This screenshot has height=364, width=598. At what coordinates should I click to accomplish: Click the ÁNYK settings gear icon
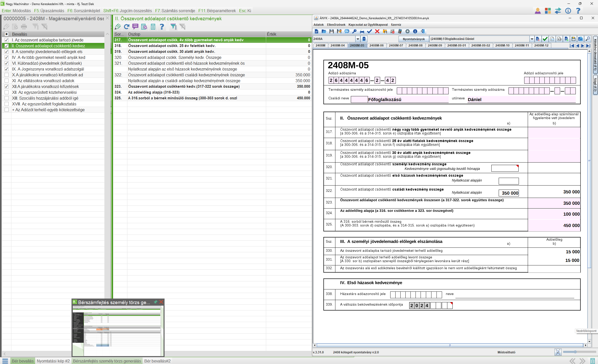point(407,31)
